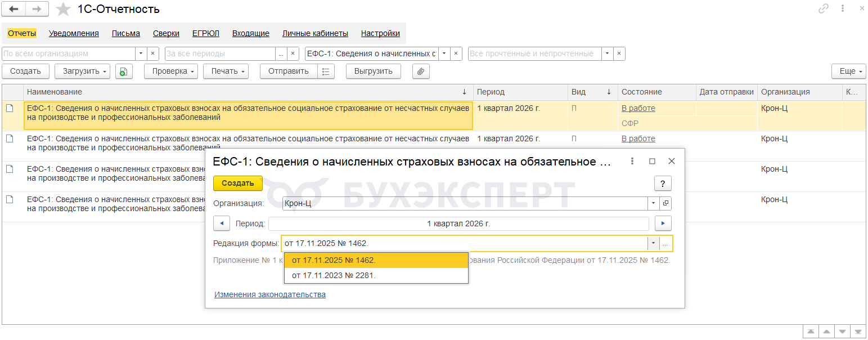Click the green add-document icon
Image resolution: width=868 pixels, height=340 pixels.
[x=123, y=71]
